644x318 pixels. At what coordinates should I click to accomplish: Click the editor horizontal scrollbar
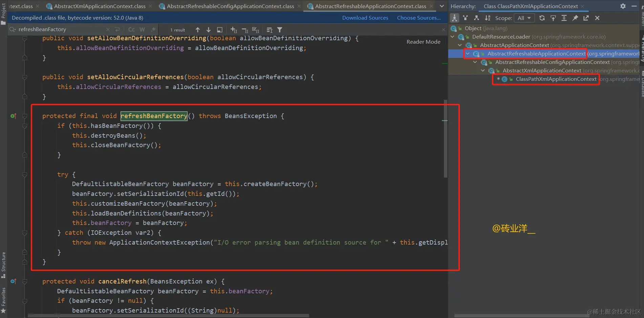(169, 316)
